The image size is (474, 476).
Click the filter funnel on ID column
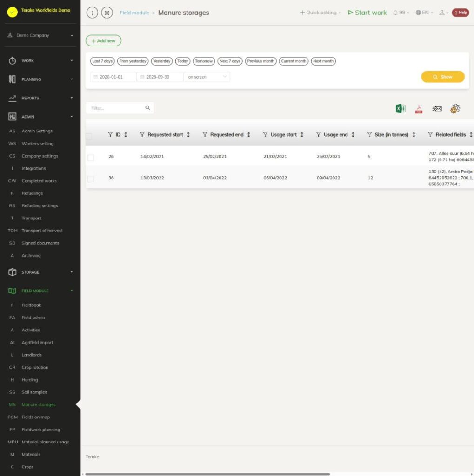[110, 134]
